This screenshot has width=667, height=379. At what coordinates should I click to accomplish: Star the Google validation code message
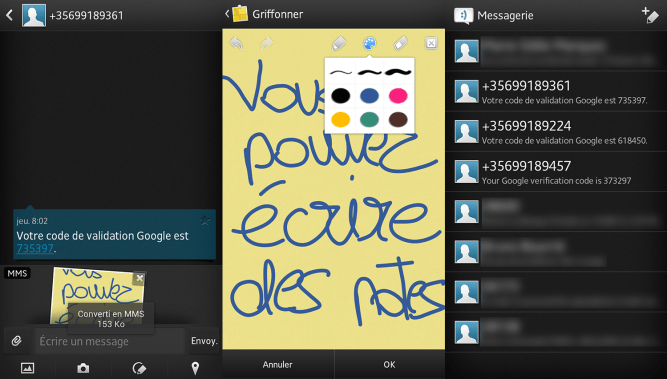[205, 220]
